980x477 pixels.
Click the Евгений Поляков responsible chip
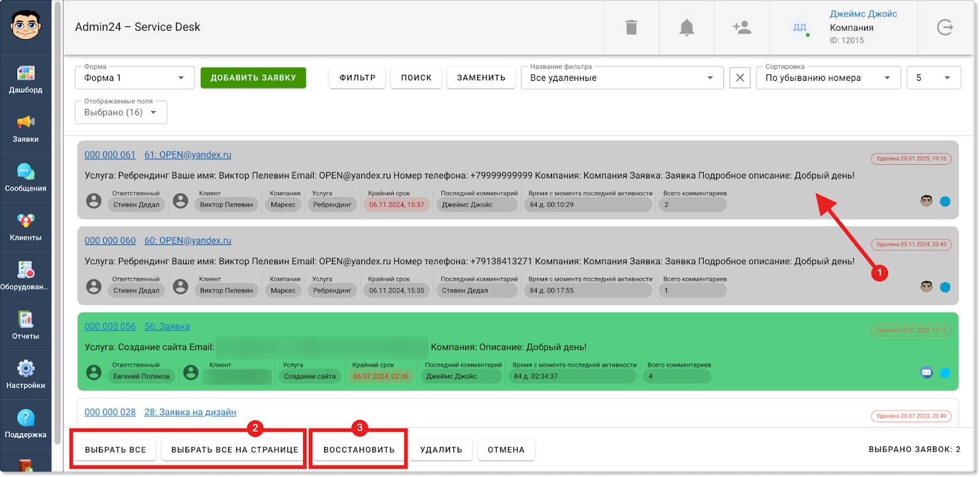[x=141, y=376]
